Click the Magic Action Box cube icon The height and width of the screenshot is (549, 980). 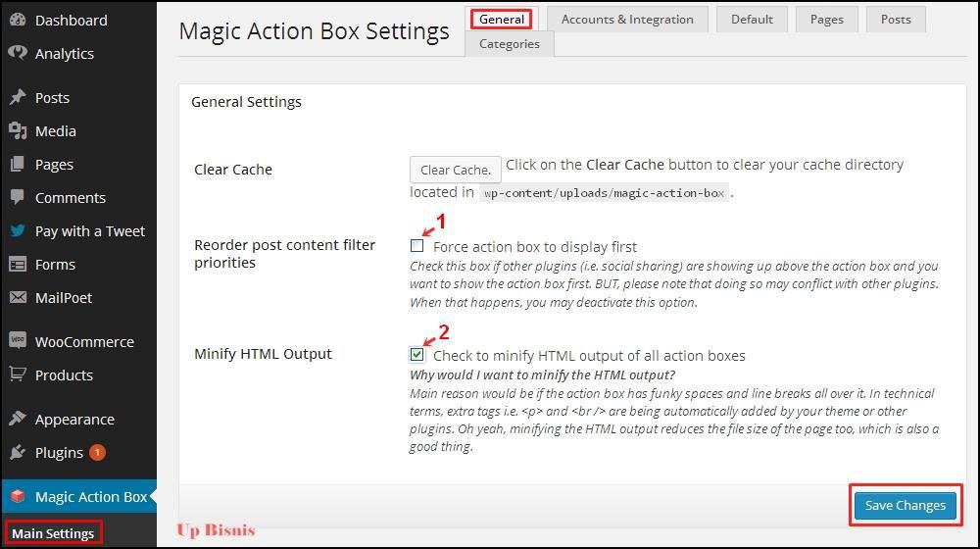[x=18, y=496]
